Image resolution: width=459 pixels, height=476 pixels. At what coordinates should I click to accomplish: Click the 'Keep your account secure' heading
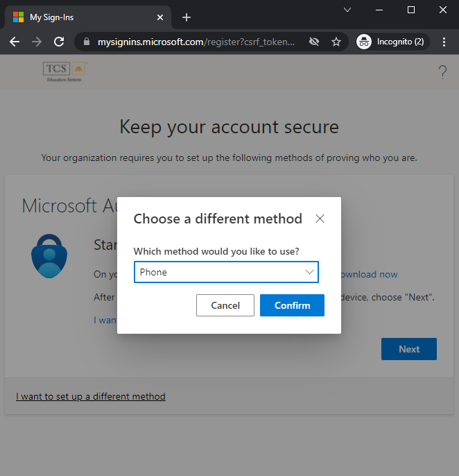point(230,127)
